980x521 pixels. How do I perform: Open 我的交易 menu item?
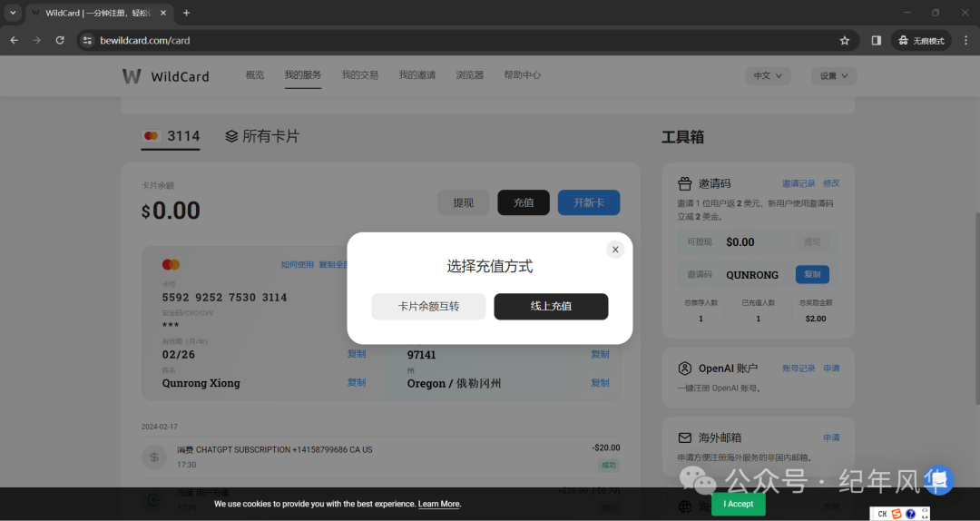click(x=359, y=75)
